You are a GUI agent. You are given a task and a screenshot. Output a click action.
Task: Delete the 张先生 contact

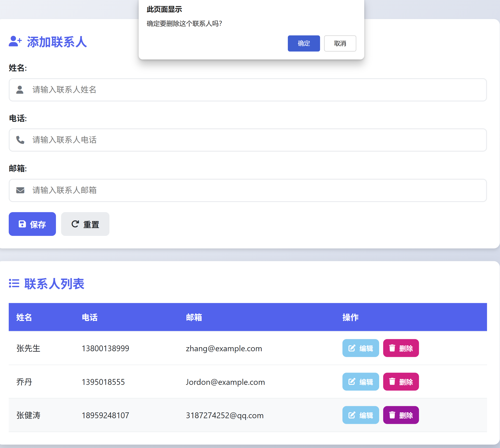pos(401,348)
